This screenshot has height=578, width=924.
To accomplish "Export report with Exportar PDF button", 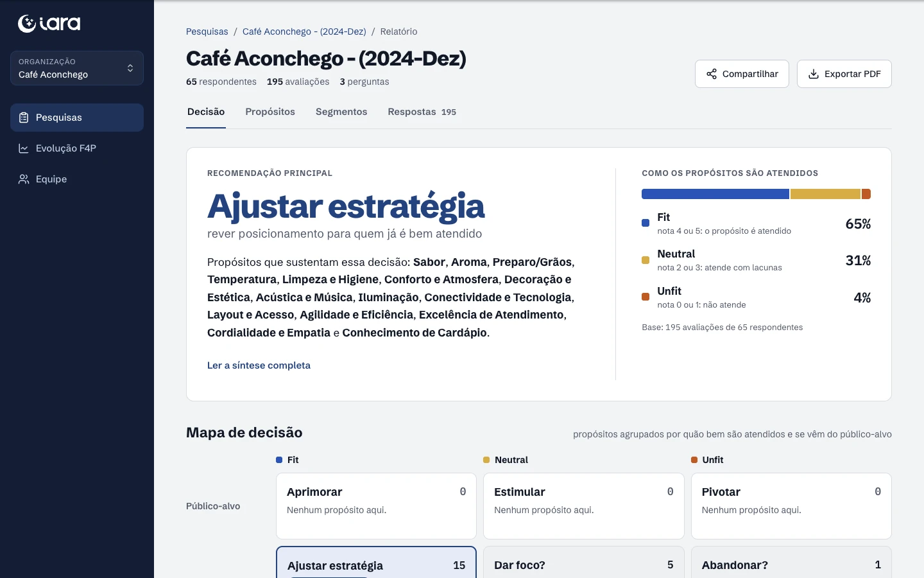I will tap(844, 74).
